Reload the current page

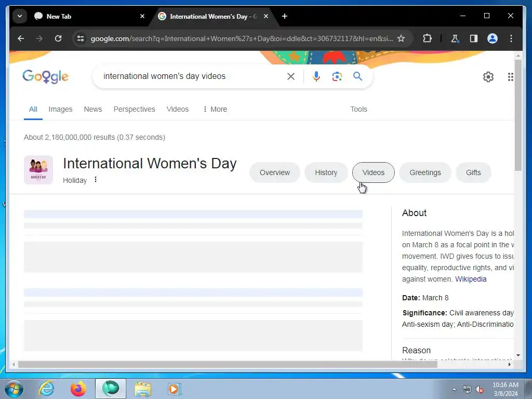click(x=58, y=38)
